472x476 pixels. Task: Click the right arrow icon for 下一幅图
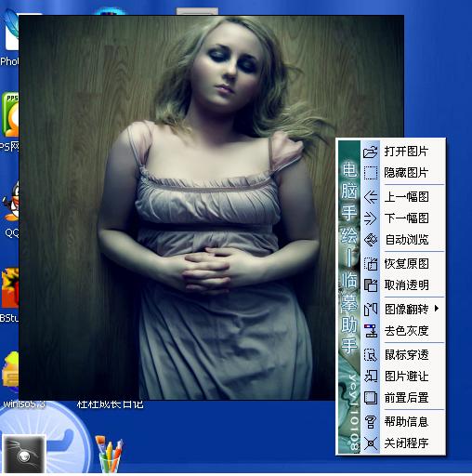pos(370,218)
